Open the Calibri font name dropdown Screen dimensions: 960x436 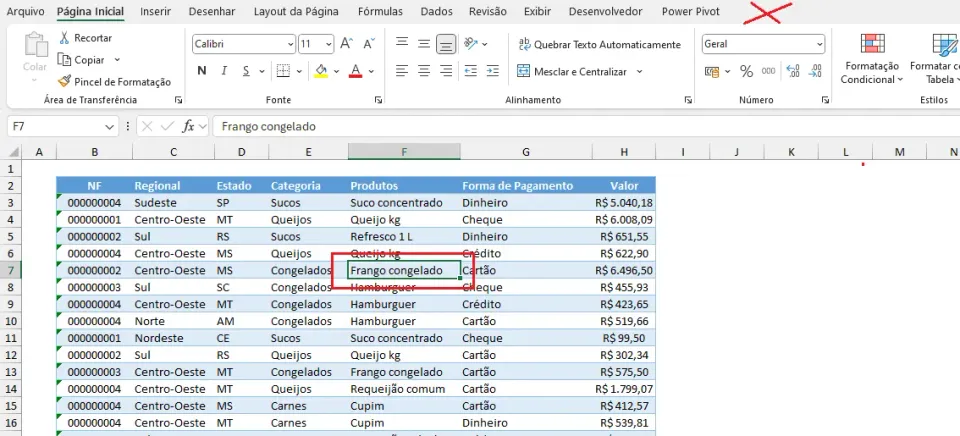[x=244, y=44]
